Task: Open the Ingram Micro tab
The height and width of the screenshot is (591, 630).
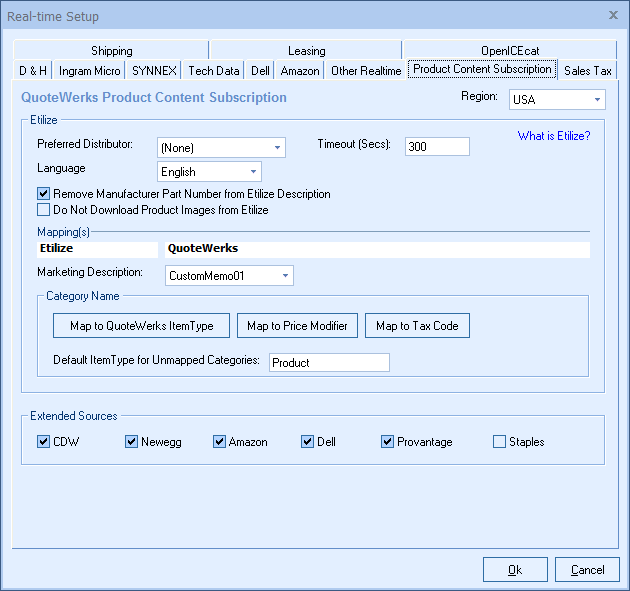Action: click(x=89, y=71)
